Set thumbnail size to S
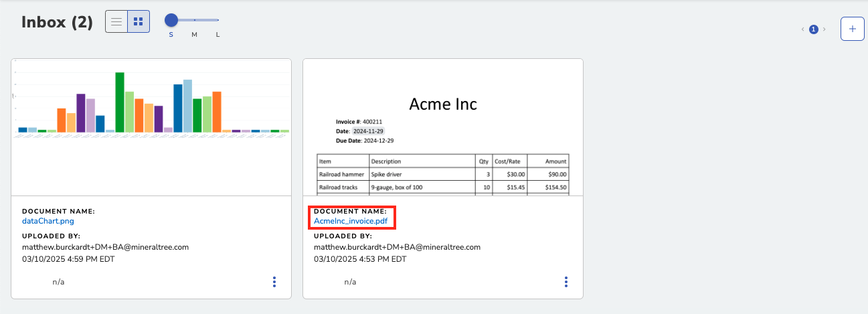This screenshot has width=868, height=314. coord(171,34)
